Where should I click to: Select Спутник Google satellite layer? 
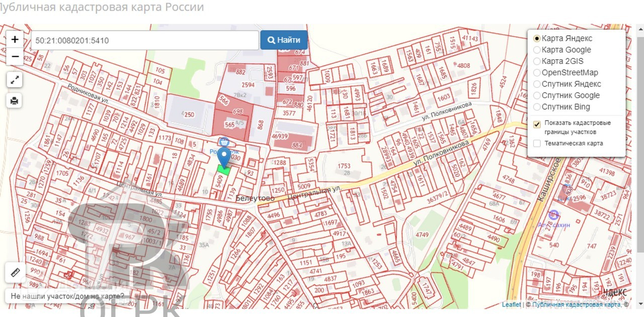click(537, 95)
